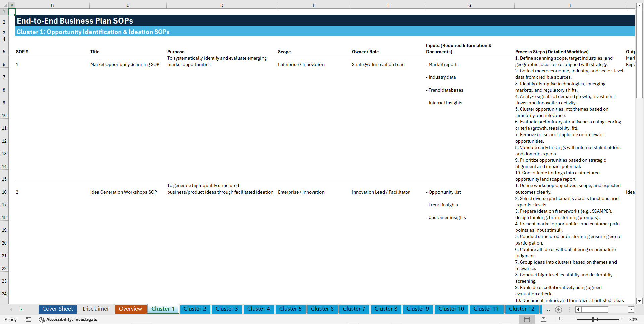Click the zoom slider handle
Screen dimensions: 644x324
(593, 319)
